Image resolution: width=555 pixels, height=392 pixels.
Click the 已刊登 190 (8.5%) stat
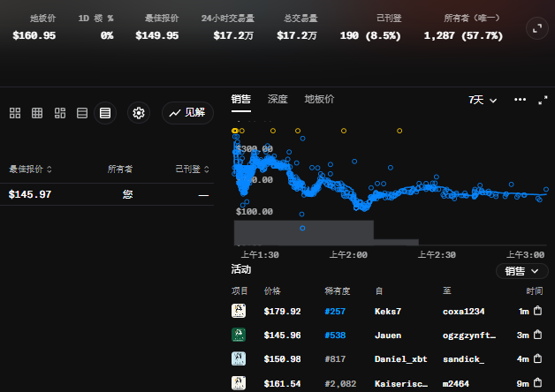pyautogui.click(x=370, y=27)
